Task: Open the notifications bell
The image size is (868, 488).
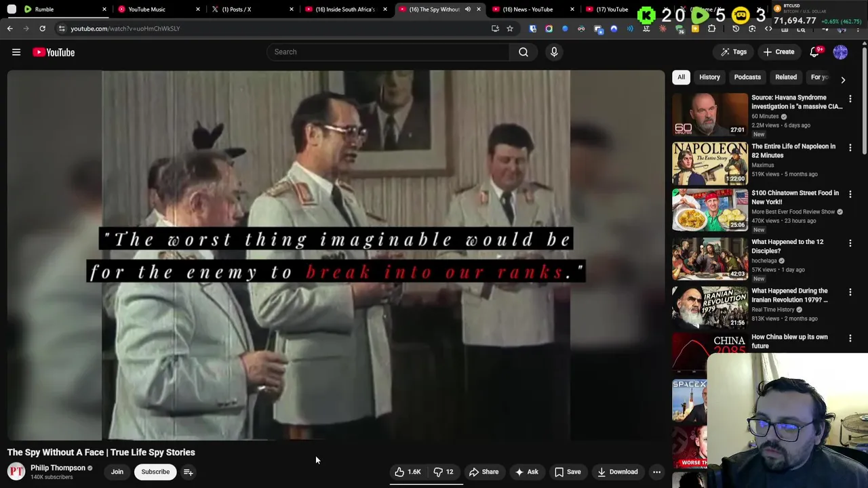Action: pos(815,52)
